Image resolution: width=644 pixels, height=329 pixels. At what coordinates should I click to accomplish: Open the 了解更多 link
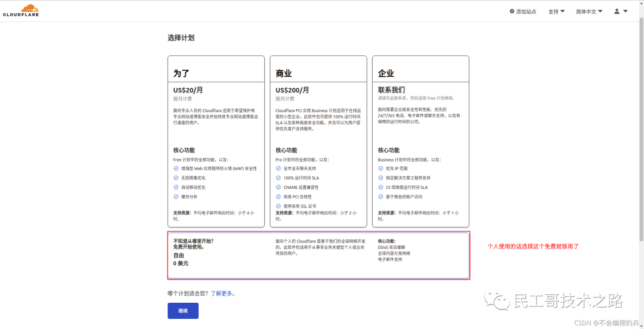(222, 293)
